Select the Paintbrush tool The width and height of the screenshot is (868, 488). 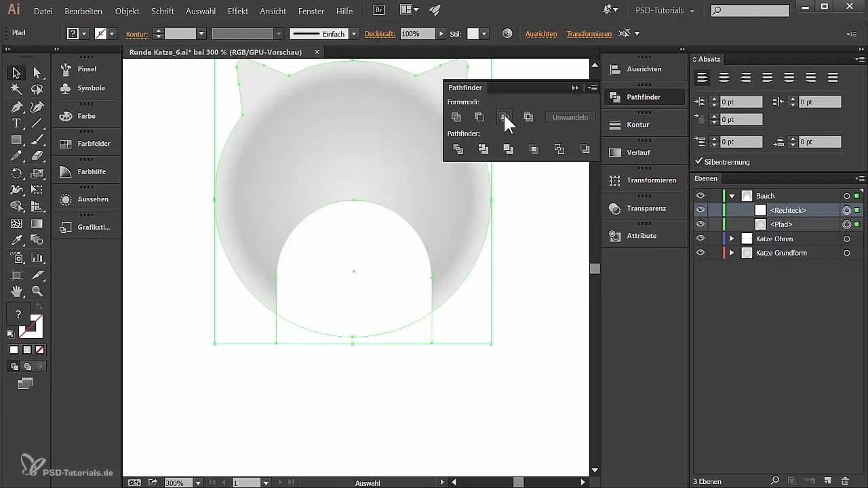click(37, 140)
